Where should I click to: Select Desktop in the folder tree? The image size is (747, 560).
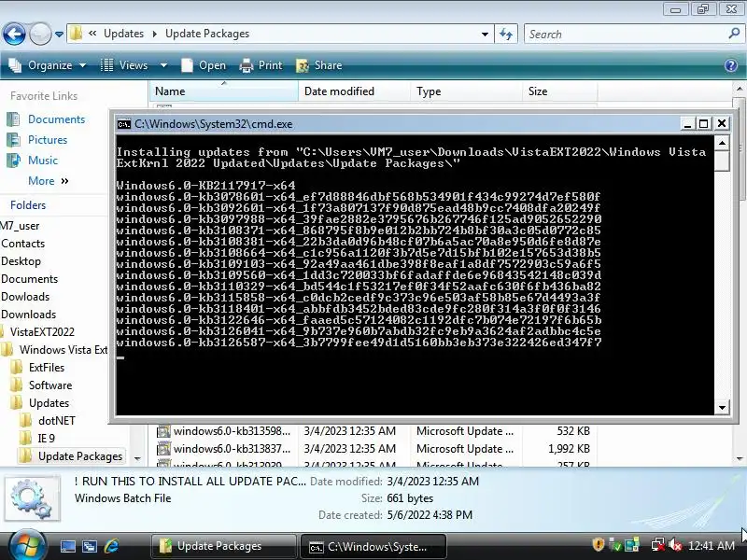pyautogui.click(x=21, y=261)
